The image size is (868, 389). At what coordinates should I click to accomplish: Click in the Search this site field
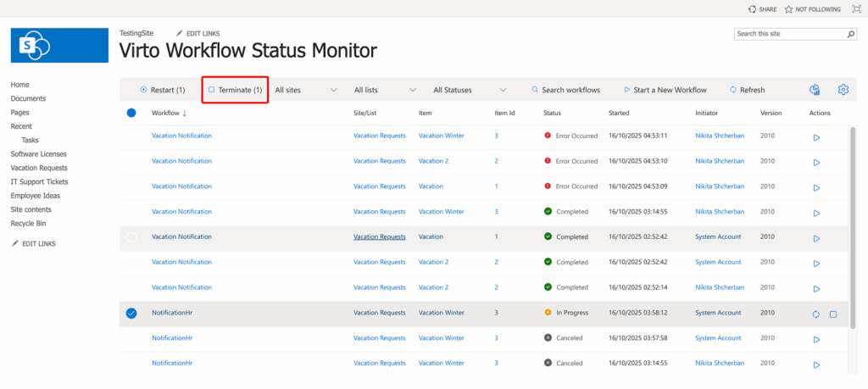[788, 34]
